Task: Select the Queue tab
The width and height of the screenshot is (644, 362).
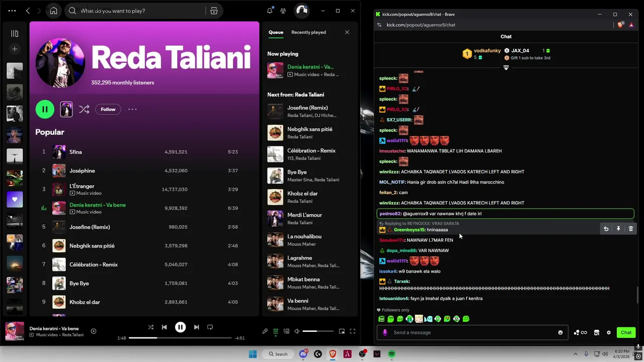Action: click(276, 32)
